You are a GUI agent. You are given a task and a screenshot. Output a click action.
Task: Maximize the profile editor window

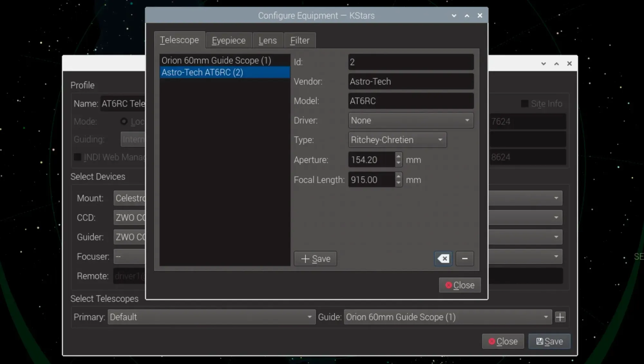556,64
